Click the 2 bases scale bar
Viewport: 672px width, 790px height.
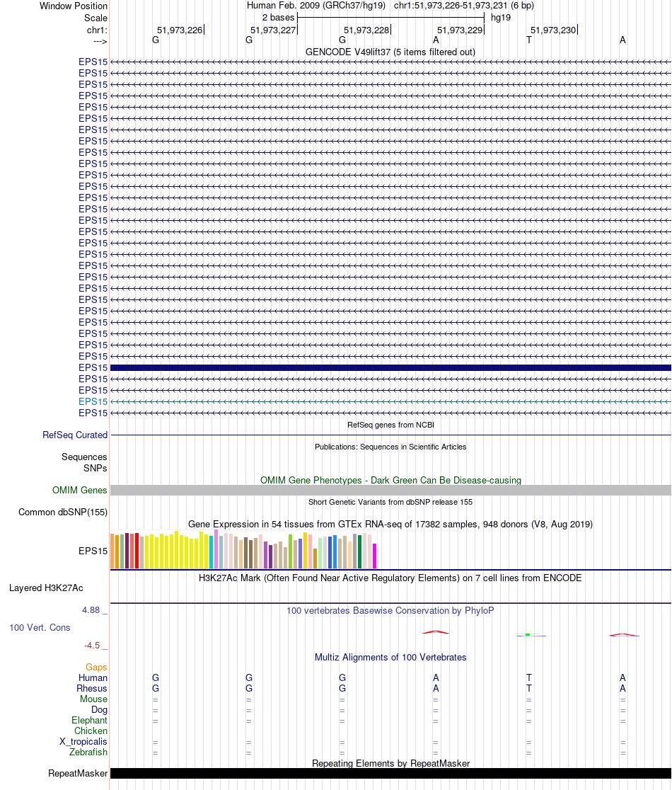coord(390,18)
